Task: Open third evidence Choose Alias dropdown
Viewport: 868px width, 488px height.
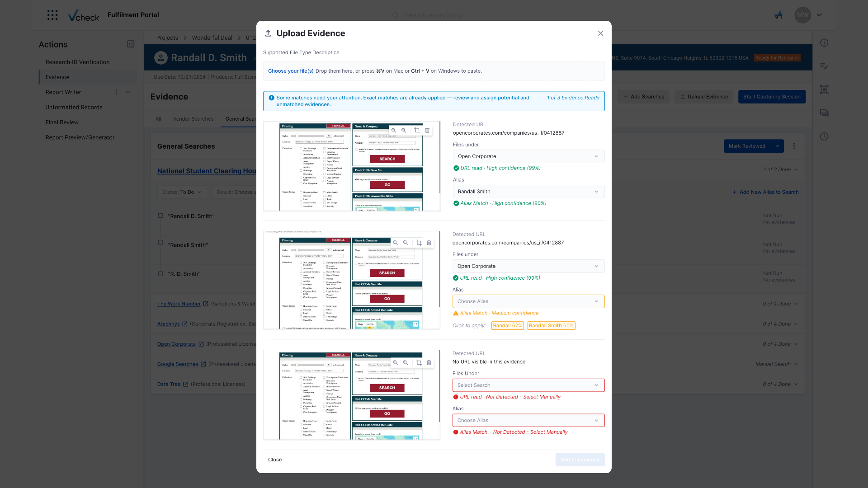Action: click(x=528, y=420)
